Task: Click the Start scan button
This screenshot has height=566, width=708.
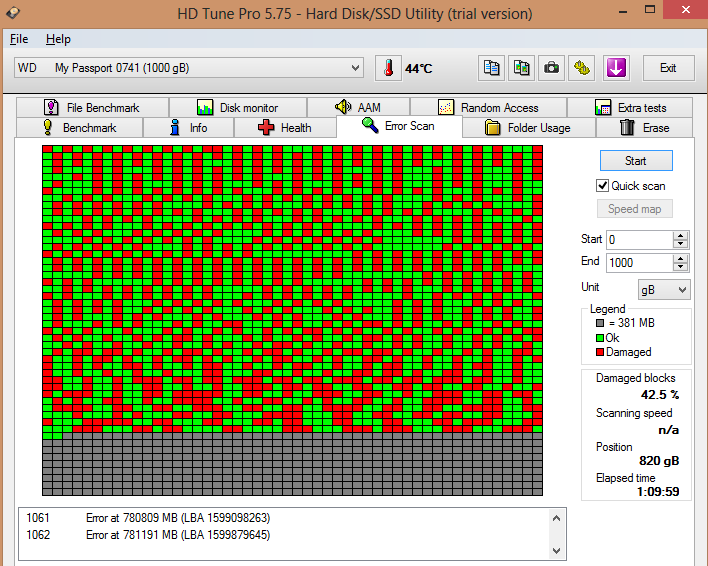Action: tap(636, 161)
